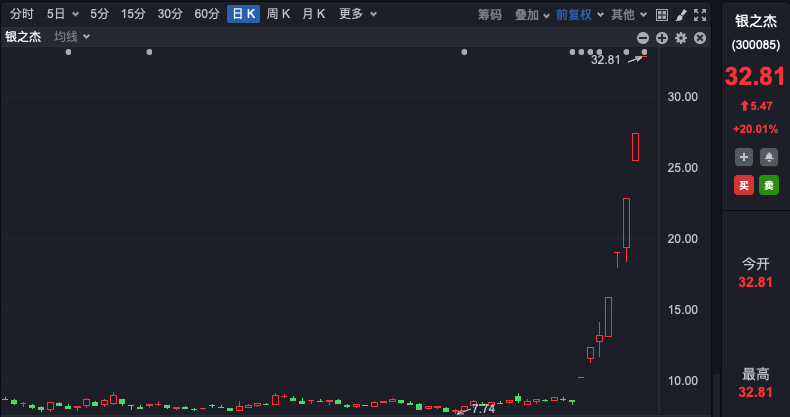The image size is (790, 417).
Task: Open the 均线 moving average dropdown
Action: tap(72, 37)
